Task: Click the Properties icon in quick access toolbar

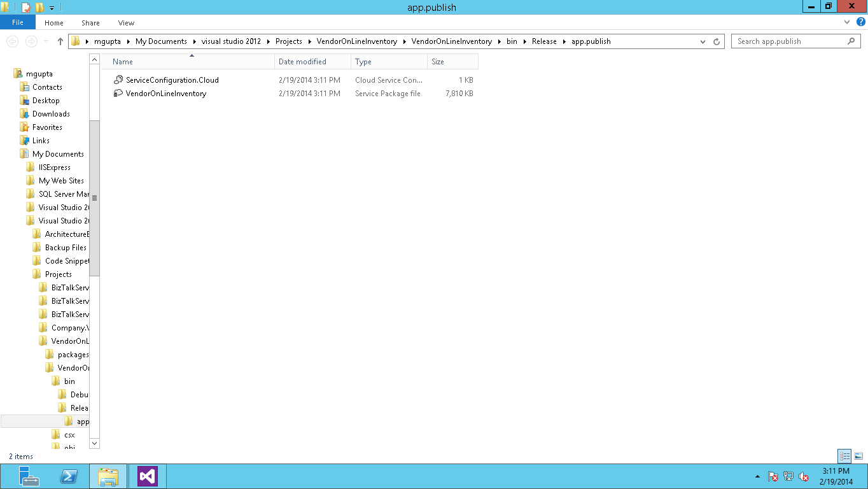Action: pyautogui.click(x=26, y=8)
